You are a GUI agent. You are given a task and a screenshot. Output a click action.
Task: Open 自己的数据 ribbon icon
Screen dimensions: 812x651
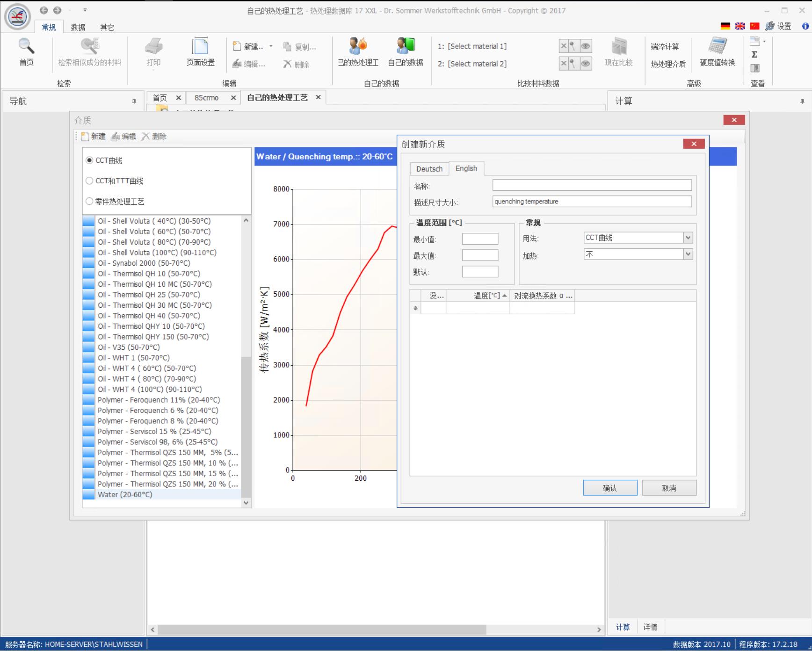pyautogui.click(x=406, y=46)
